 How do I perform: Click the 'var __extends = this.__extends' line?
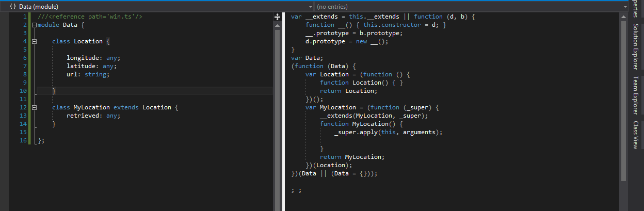pos(383,17)
